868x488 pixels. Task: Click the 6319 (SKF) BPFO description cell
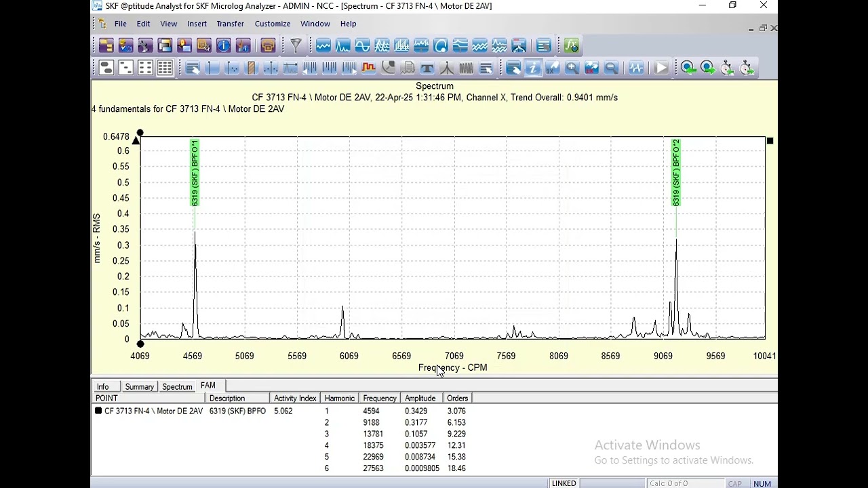(237, 411)
